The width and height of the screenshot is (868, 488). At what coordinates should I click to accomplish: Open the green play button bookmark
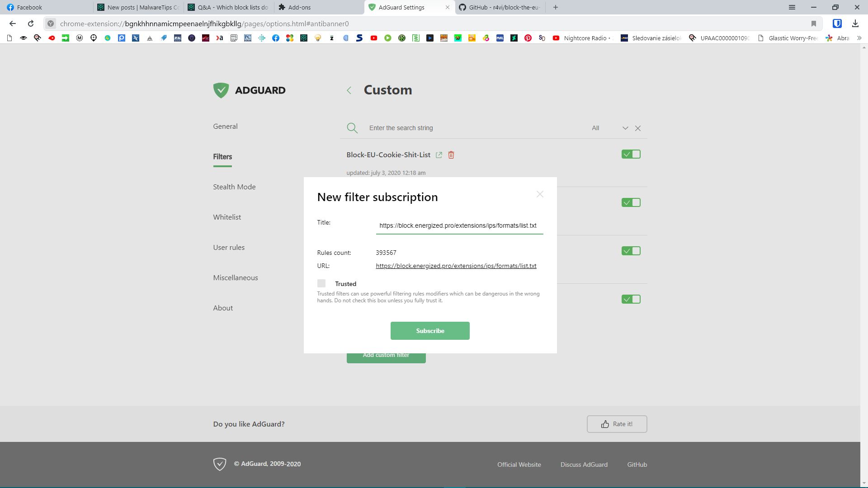(x=388, y=38)
